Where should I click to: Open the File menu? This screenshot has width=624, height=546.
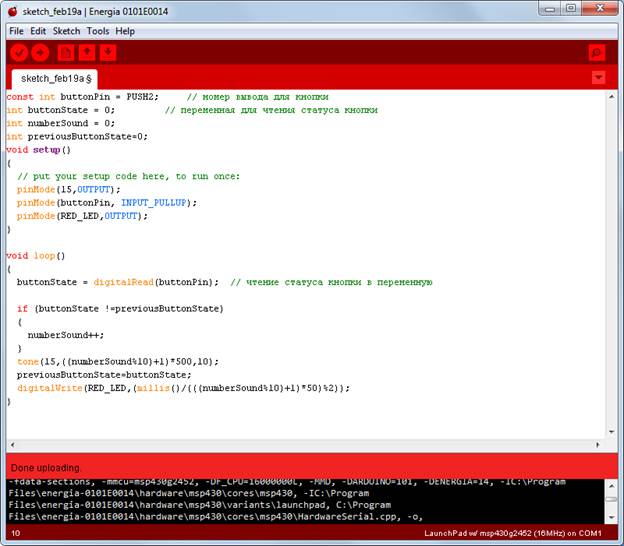pyautogui.click(x=16, y=31)
